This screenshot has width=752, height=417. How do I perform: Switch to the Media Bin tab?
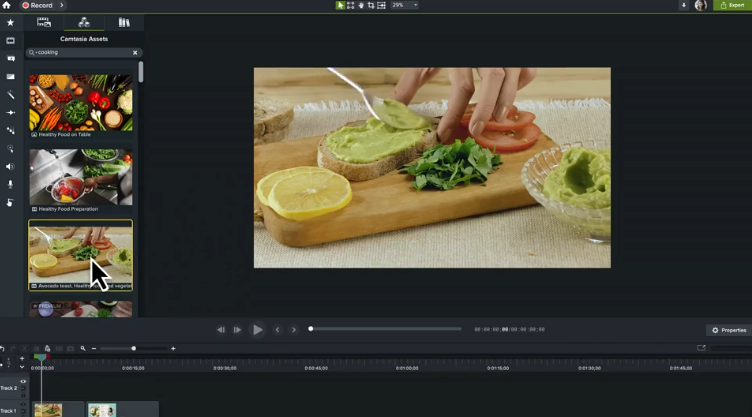(x=44, y=22)
